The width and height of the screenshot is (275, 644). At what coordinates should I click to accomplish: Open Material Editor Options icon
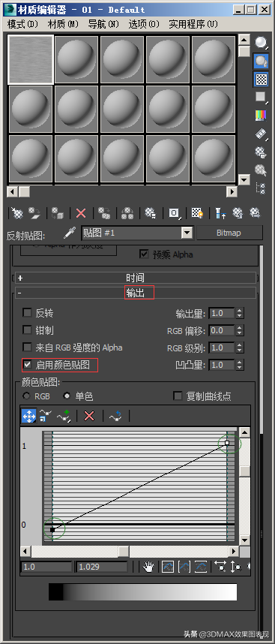(x=261, y=152)
